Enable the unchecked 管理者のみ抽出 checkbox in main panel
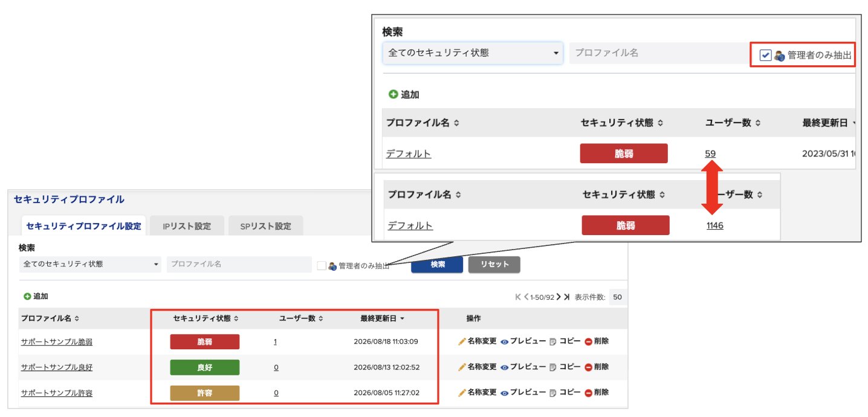The height and width of the screenshot is (417, 868). tap(322, 265)
